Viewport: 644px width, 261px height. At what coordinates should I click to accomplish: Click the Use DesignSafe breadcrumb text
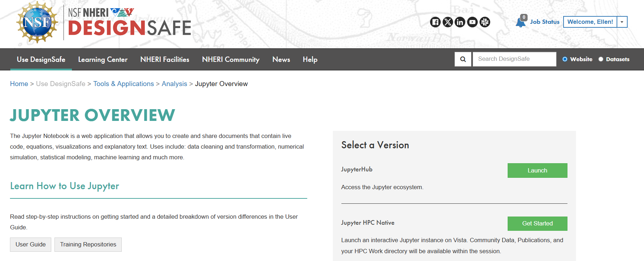point(61,84)
